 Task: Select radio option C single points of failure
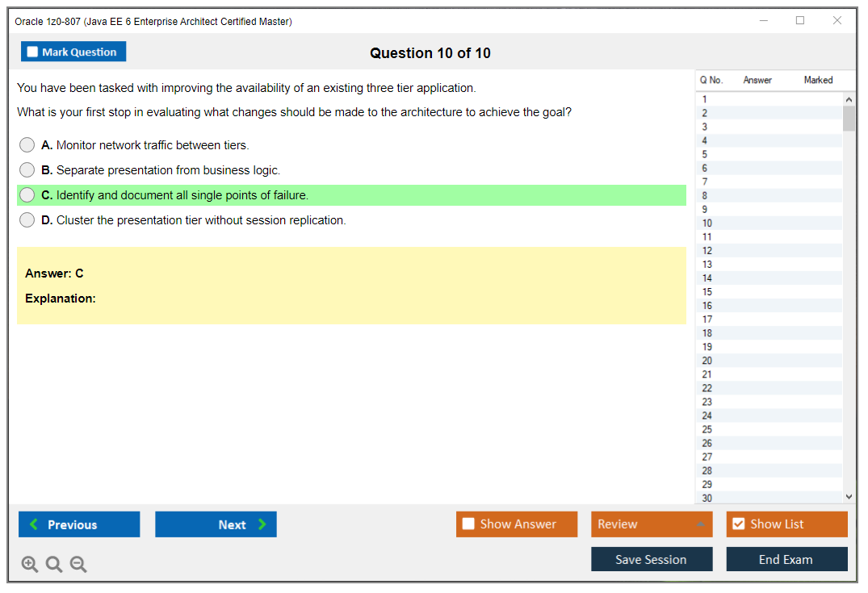(27, 195)
